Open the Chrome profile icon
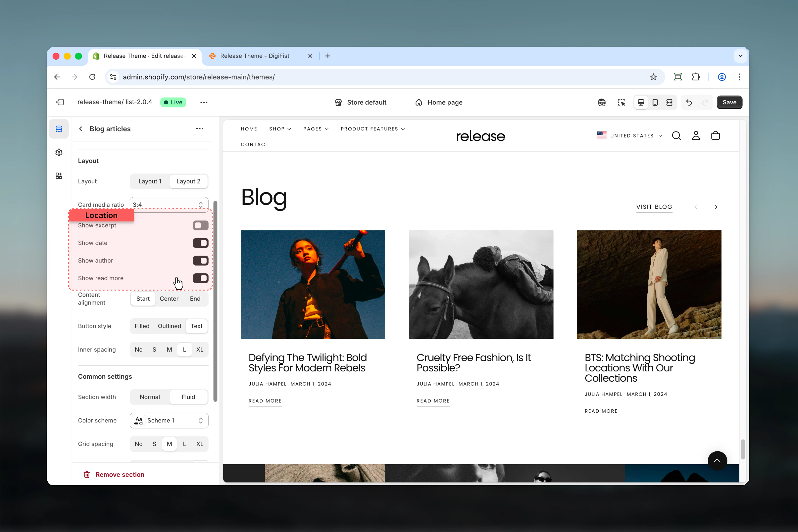 [722, 77]
